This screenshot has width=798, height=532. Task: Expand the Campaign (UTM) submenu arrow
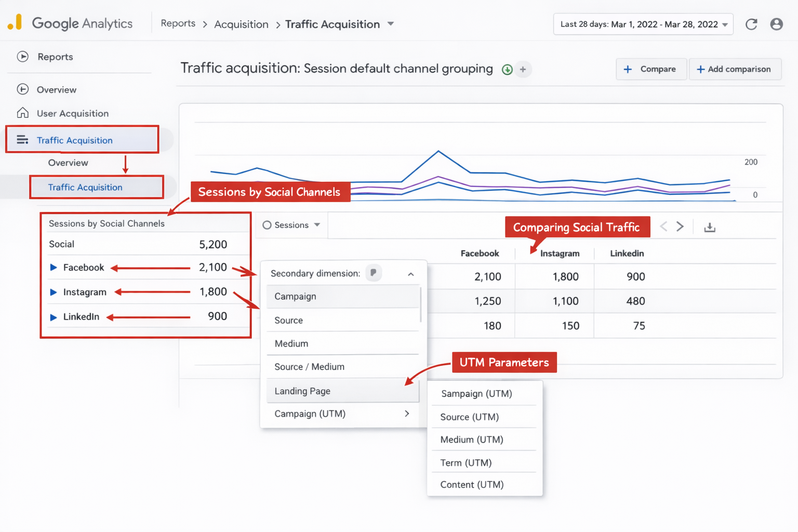point(407,414)
